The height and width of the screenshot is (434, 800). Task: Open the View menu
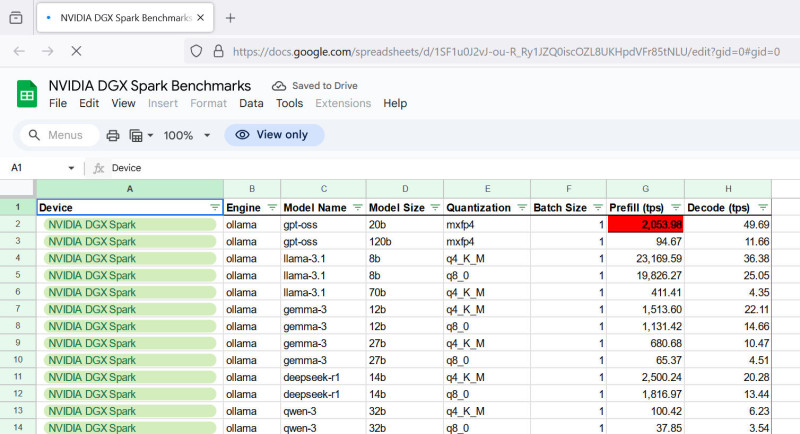[x=123, y=104]
